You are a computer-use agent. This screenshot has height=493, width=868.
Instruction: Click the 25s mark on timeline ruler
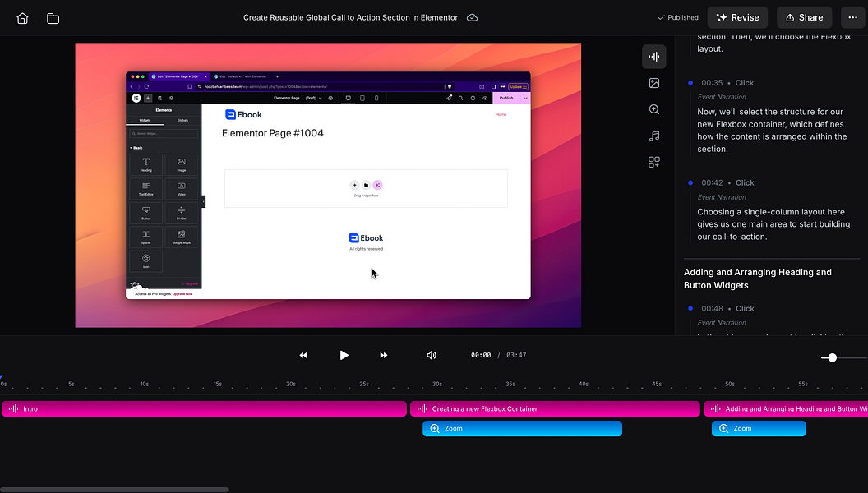tap(363, 384)
